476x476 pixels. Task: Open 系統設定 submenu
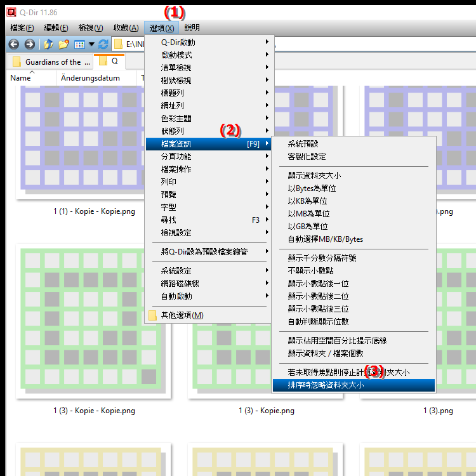(209, 271)
